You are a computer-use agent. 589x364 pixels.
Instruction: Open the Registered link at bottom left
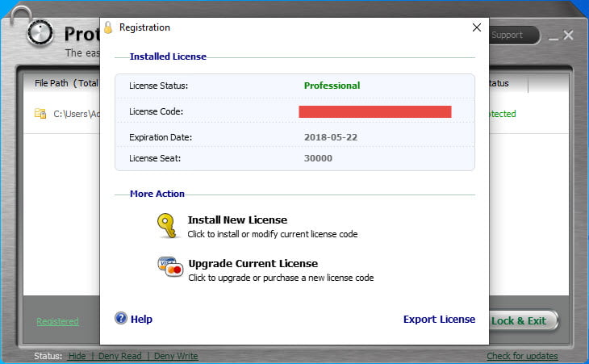(57, 321)
